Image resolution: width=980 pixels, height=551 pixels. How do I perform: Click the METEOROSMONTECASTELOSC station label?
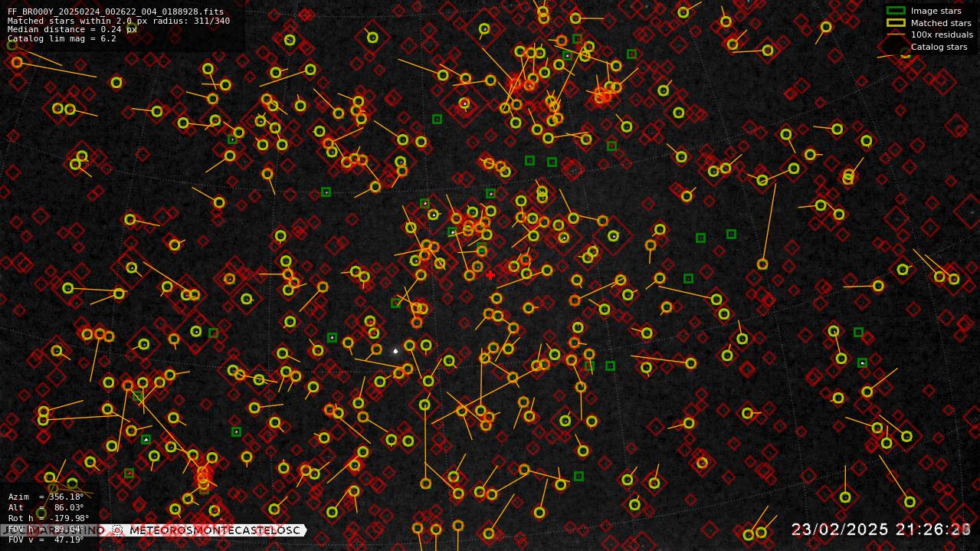[215, 530]
